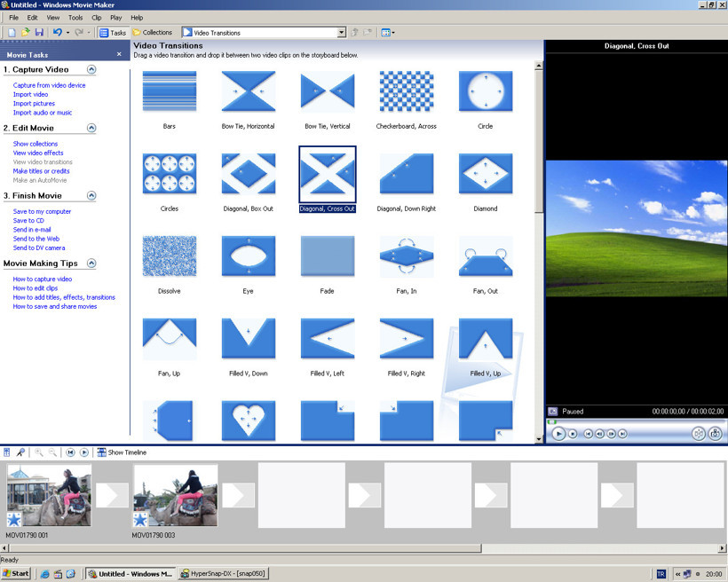Open the Tools menu
Viewport: 728px width, 582px height.
[x=75, y=18]
